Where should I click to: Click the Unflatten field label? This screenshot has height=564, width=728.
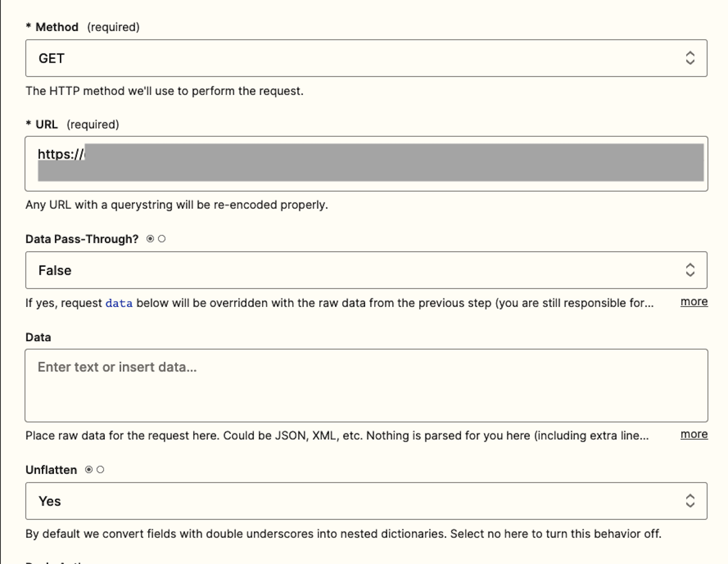(51, 470)
